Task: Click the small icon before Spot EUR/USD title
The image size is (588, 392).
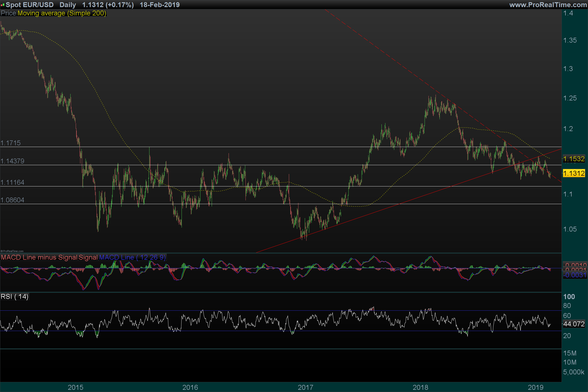Action: click(2, 5)
